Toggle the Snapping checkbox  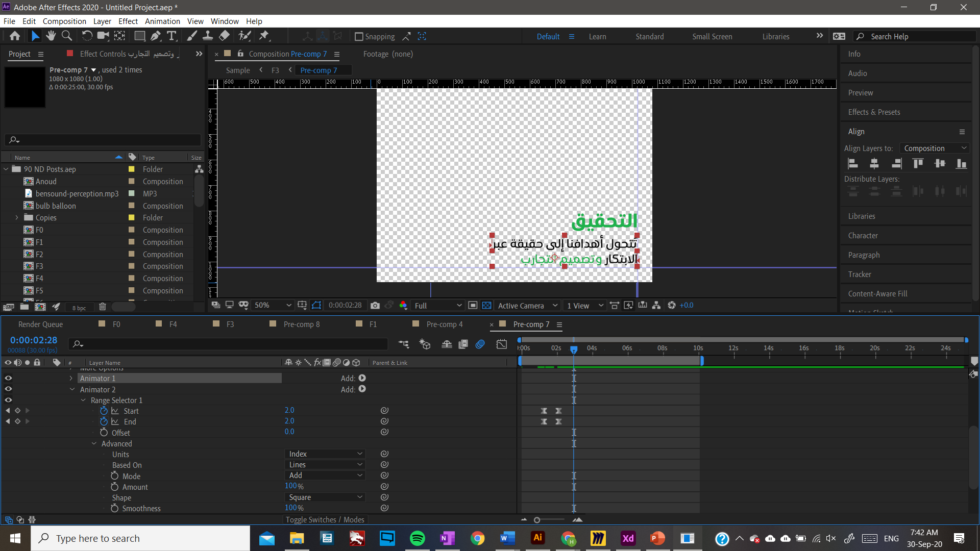(x=359, y=37)
